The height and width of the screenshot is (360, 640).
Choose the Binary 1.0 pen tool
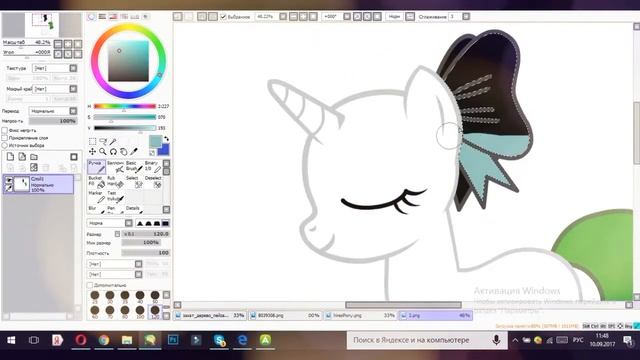pyautogui.click(x=153, y=167)
